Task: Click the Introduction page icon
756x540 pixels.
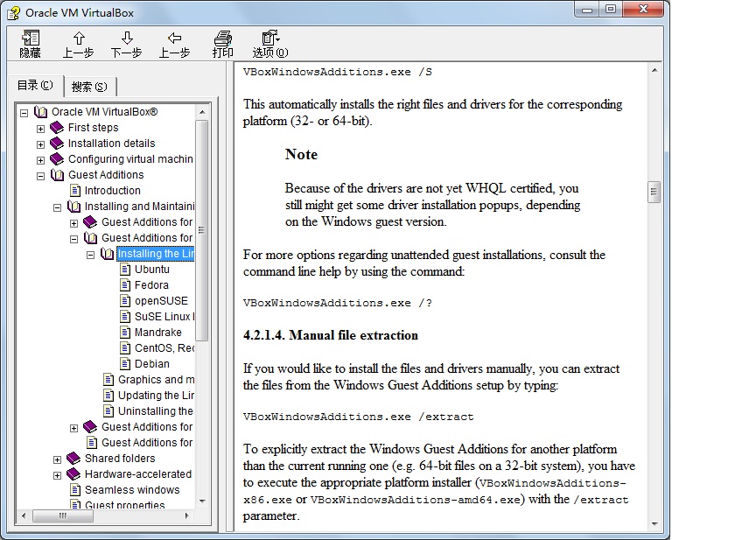Action: (75, 191)
